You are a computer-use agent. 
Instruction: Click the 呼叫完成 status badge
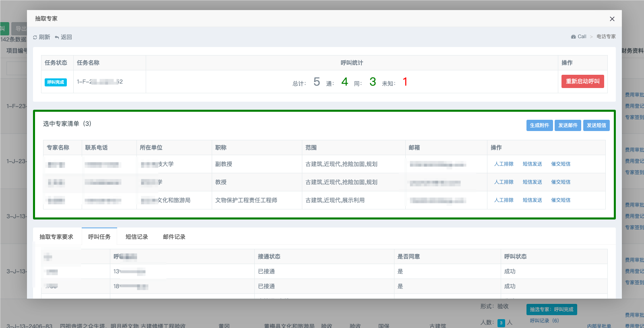[x=56, y=82]
